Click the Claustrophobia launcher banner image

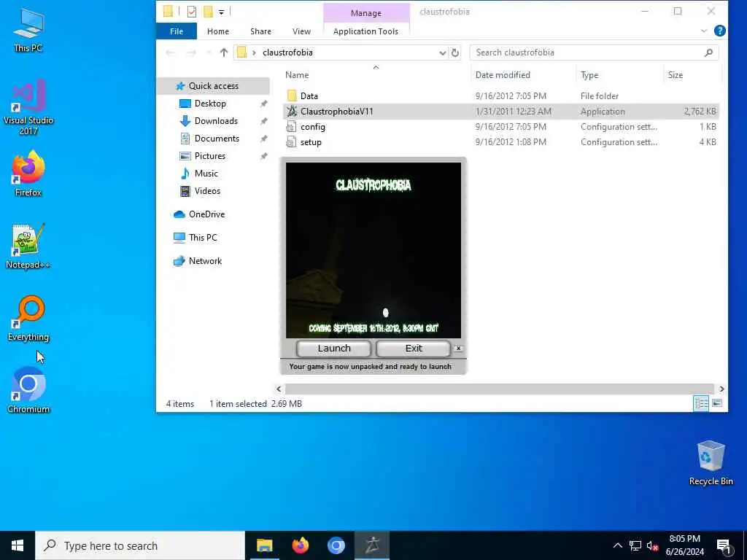[373, 250]
